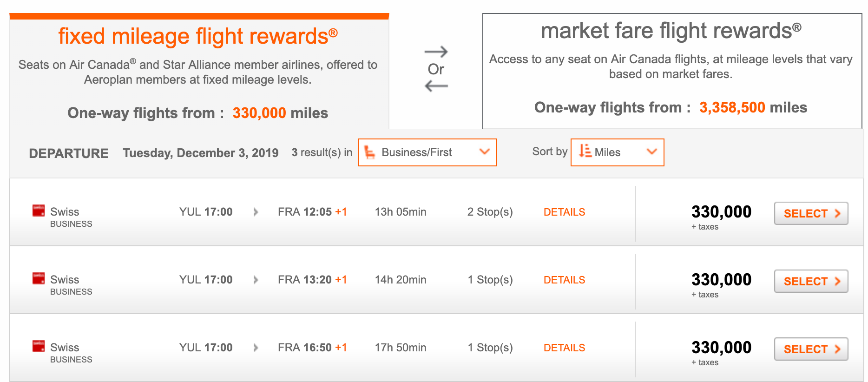
Task: Click the Swiss logo on the 14h 20min flight
Action: (39, 278)
